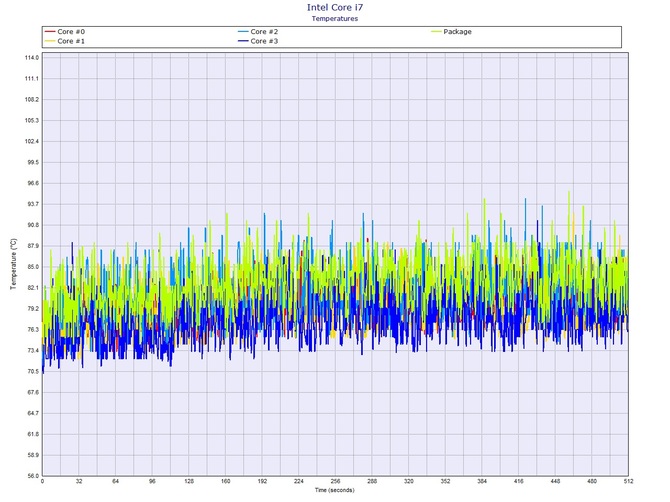
Task: Click the 96.6 y-axis value
Action: click(x=33, y=183)
